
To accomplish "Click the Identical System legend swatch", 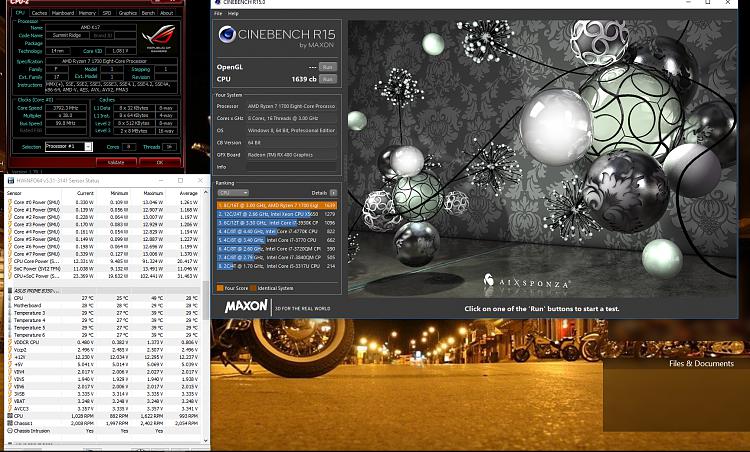I will [x=253, y=288].
